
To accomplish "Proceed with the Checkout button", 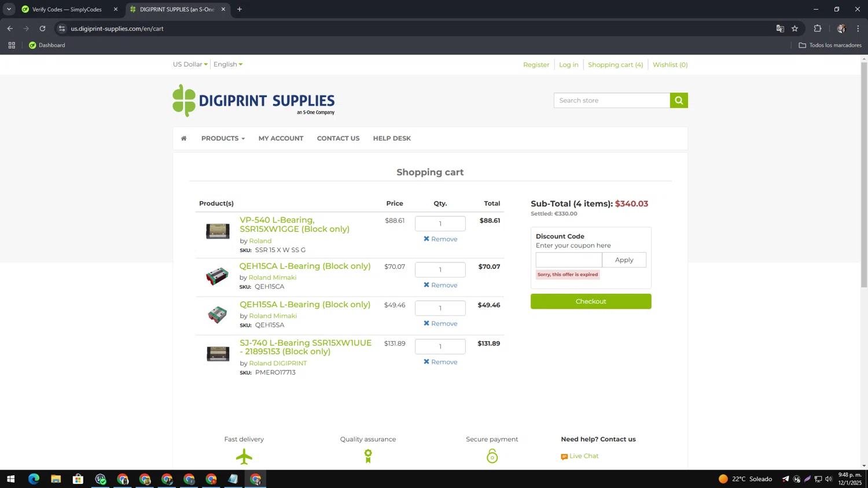I will 591,301.
